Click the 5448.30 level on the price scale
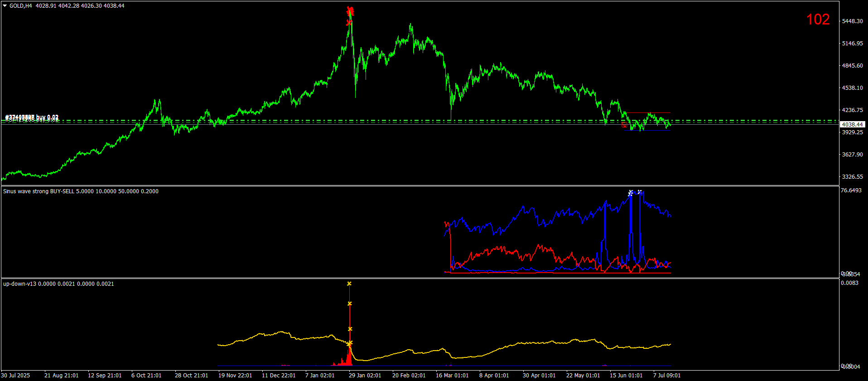Image resolution: width=868 pixels, height=381 pixels. coord(852,21)
